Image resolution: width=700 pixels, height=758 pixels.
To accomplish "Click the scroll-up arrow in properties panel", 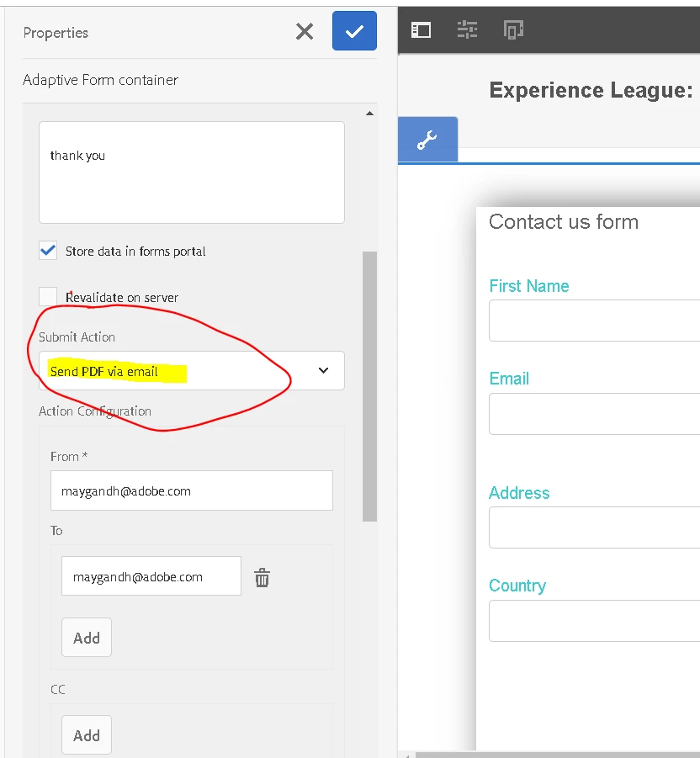I will point(370,114).
